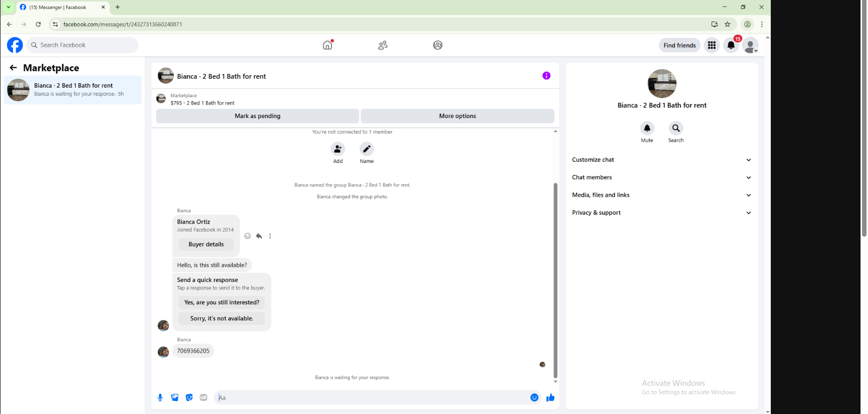868x414 pixels.
Task: Open the notifications bell showing 15
Action: pos(731,45)
